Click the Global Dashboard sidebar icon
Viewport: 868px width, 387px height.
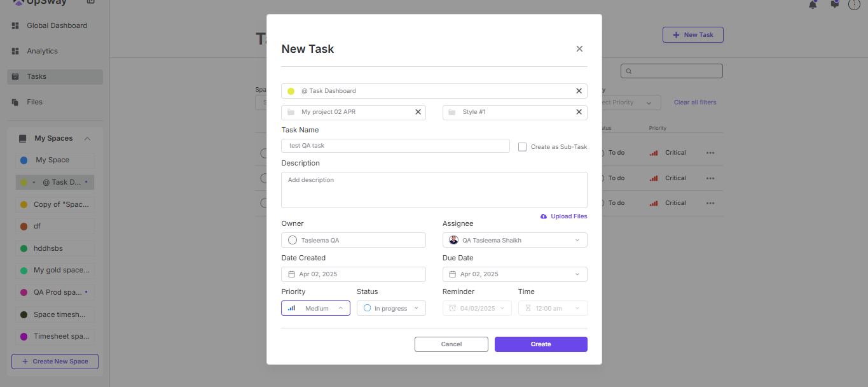(15, 25)
